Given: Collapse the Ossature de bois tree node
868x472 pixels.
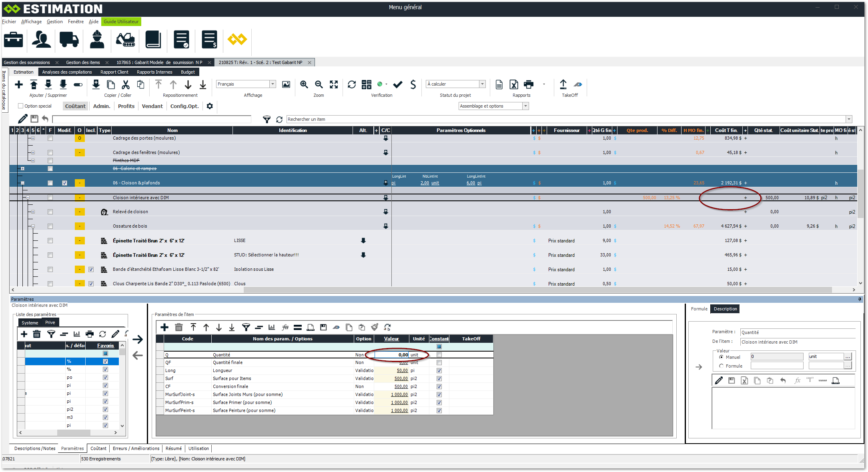Looking at the screenshot, I should (33, 226).
